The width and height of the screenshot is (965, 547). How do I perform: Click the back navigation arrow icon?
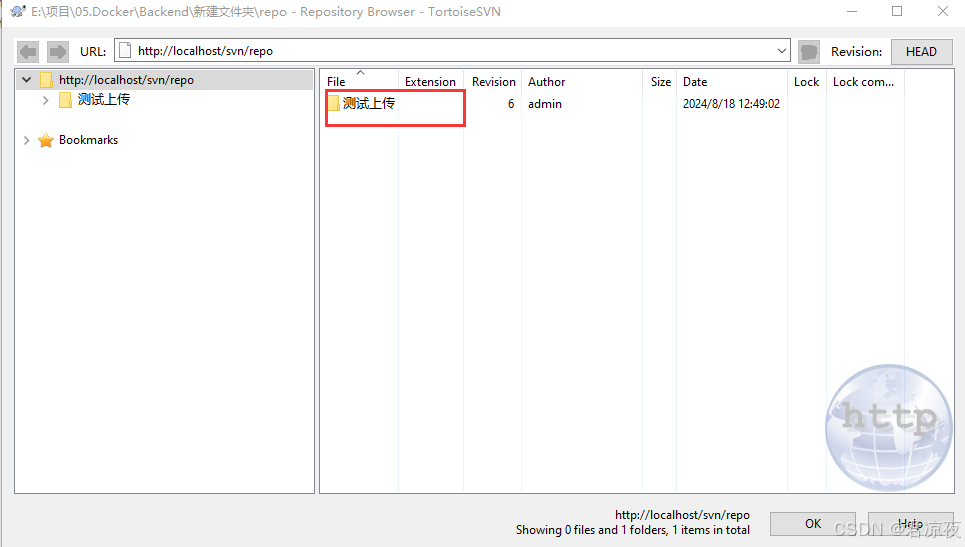point(28,51)
